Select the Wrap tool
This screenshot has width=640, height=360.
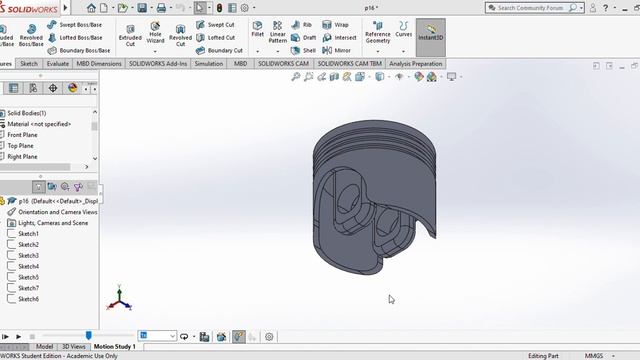[335, 25]
